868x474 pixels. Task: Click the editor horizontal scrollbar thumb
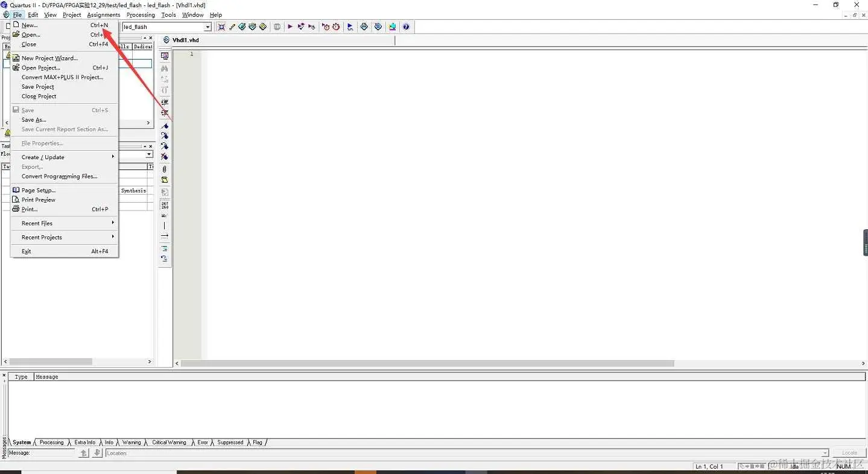click(x=427, y=363)
